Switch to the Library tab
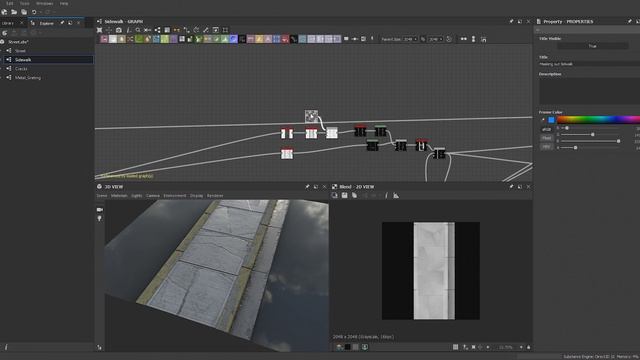640x360 pixels. click(8, 23)
